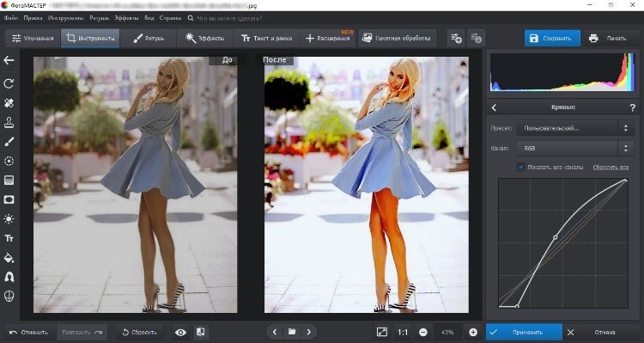
Task: Pick the brush tool in sidebar
Action: coord(9,142)
